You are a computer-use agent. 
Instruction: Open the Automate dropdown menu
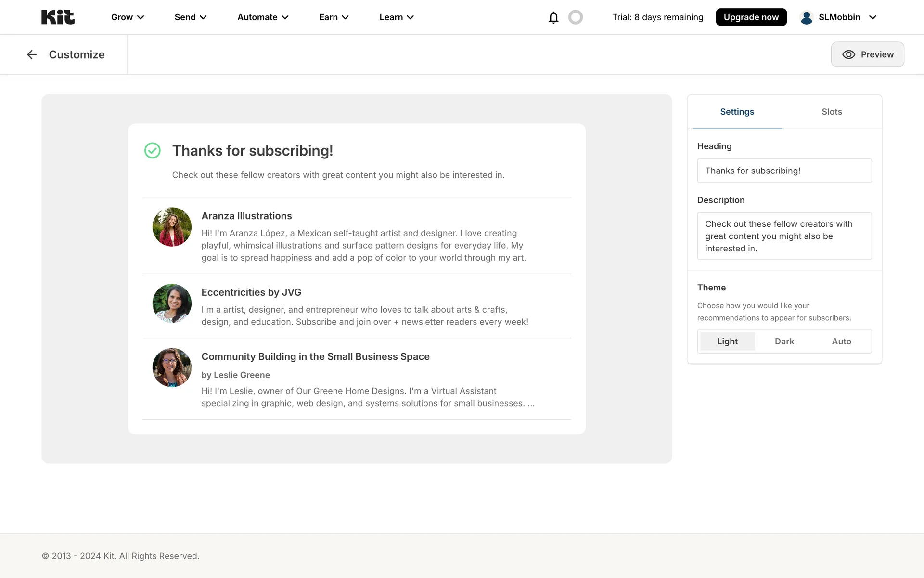click(x=263, y=17)
